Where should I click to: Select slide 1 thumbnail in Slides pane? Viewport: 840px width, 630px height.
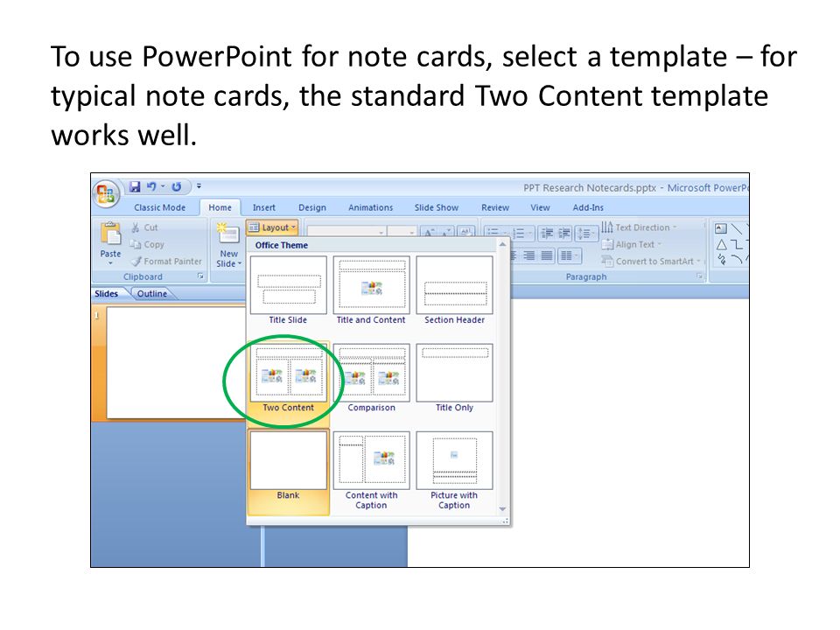point(176,362)
